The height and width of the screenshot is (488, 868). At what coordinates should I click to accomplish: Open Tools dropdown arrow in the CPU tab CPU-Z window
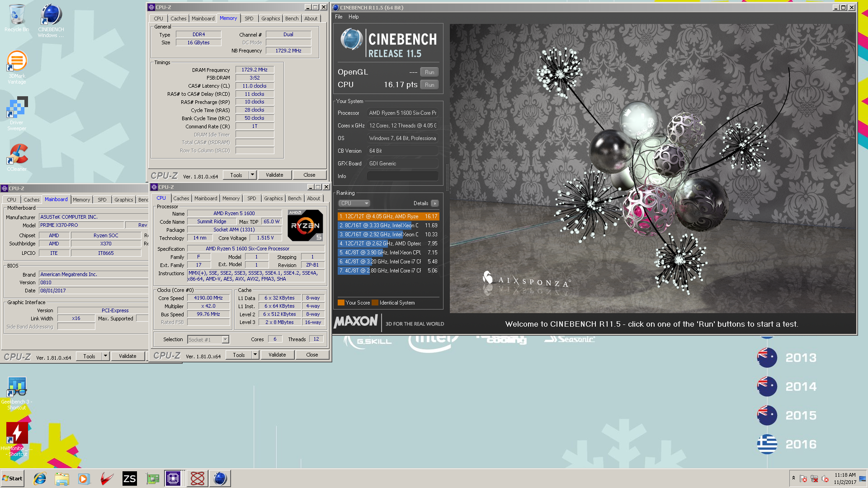pos(255,355)
